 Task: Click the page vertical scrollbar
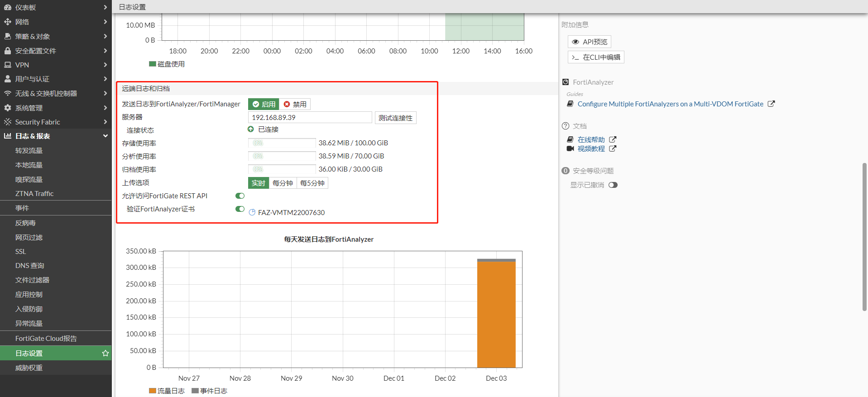pyautogui.click(x=865, y=236)
